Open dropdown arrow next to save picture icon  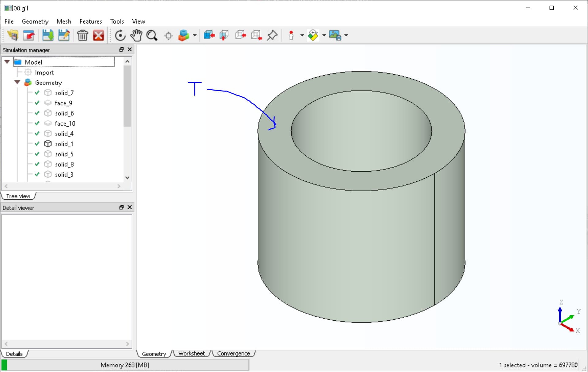click(x=346, y=35)
